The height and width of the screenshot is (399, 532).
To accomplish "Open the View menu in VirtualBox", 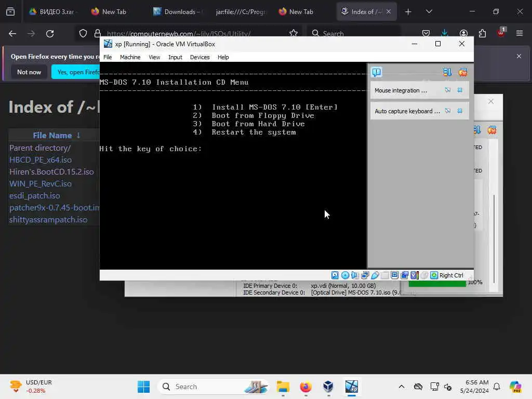I will pos(154,57).
